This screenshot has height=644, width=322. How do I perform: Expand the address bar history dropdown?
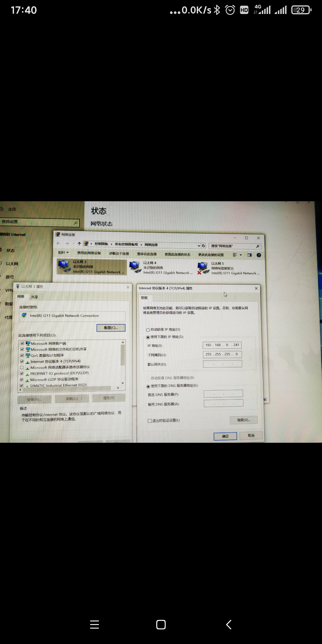[x=199, y=246]
